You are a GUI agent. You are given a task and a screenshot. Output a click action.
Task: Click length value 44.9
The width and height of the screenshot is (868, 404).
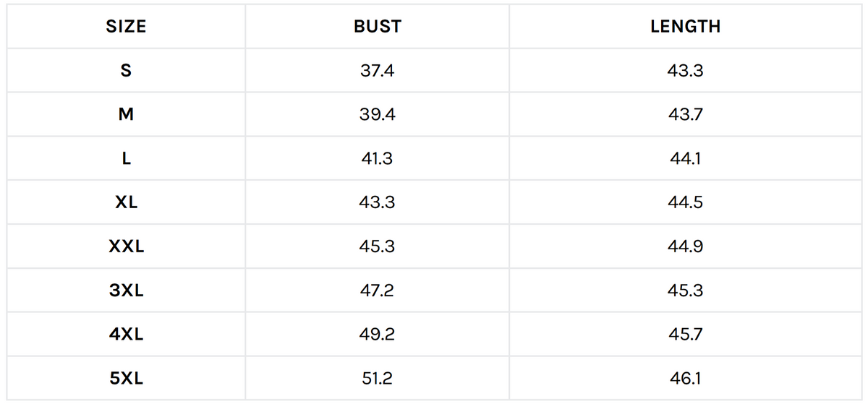[685, 247]
